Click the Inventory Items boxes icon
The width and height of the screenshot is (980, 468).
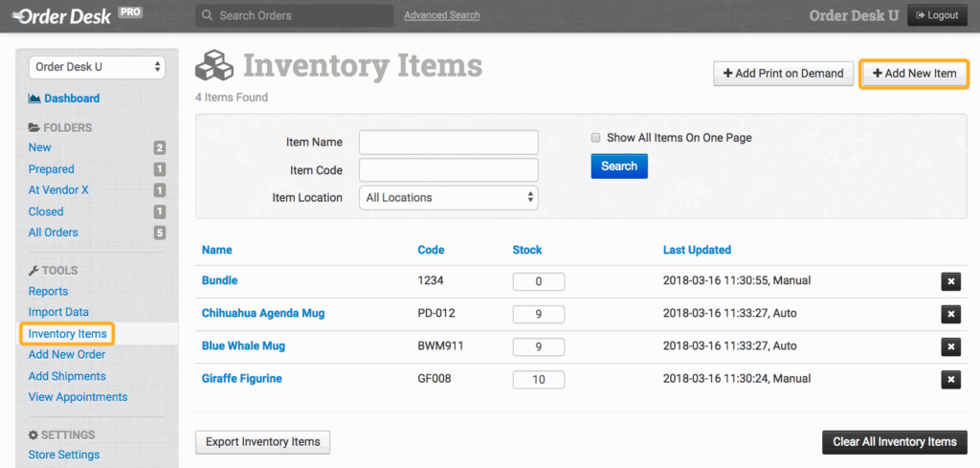[x=214, y=67]
